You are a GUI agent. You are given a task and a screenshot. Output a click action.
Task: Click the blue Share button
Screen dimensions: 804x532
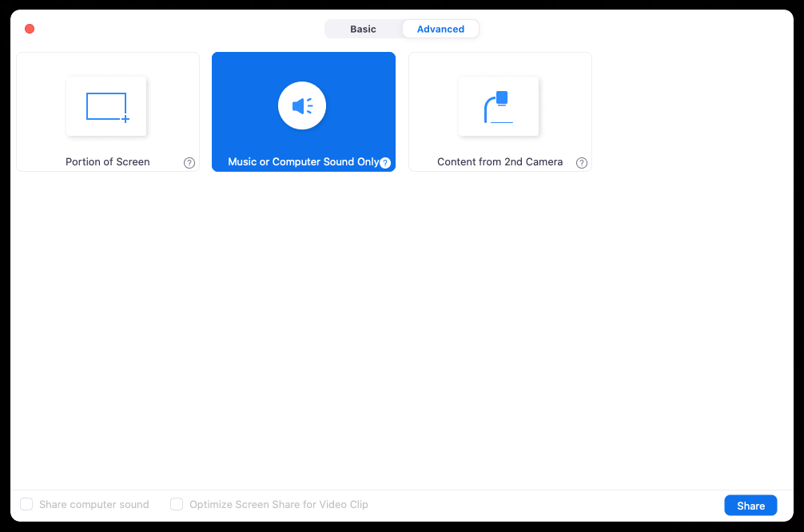(x=750, y=506)
